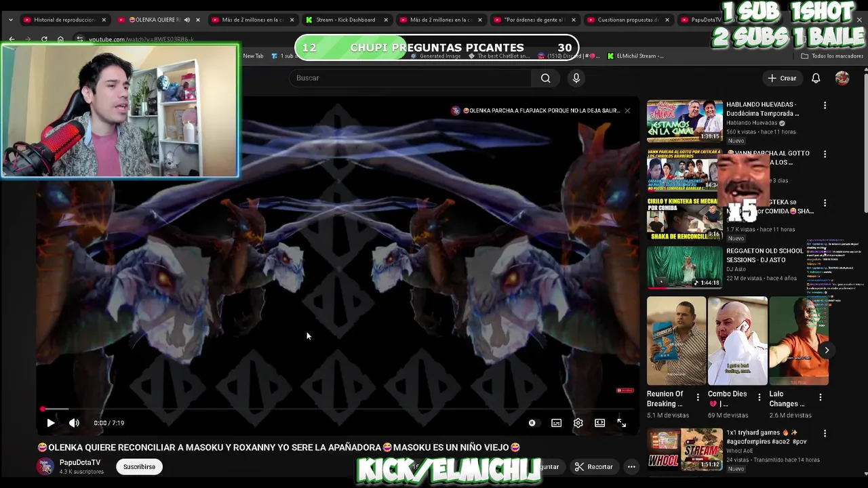The height and width of the screenshot is (488, 868).
Task: Click the Suscribirse button
Action: [x=139, y=467]
